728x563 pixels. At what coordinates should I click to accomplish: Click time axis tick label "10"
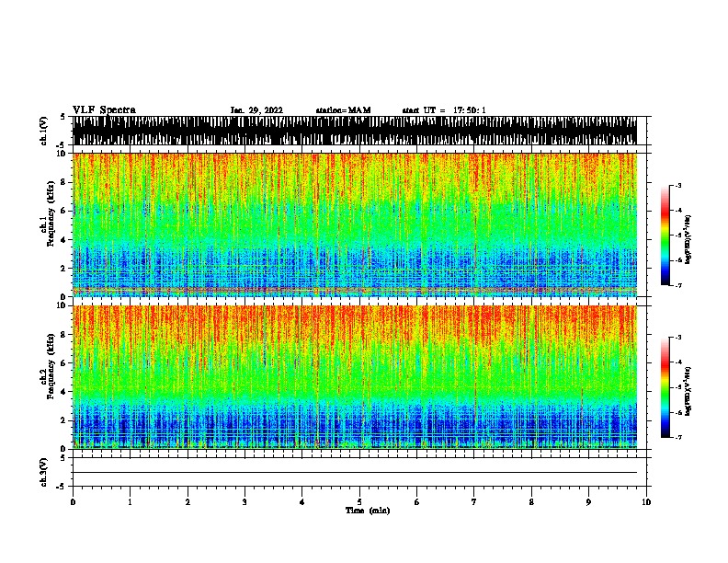(646, 502)
